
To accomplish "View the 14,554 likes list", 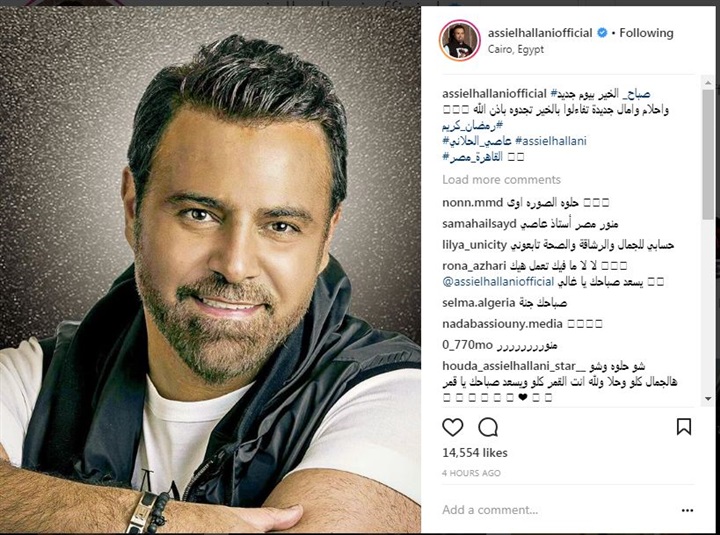I will coord(475,453).
